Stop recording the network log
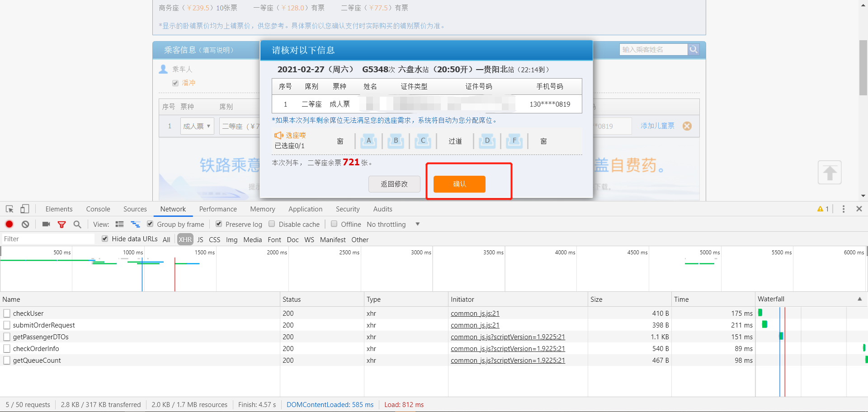 pyautogui.click(x=9, y=224)
